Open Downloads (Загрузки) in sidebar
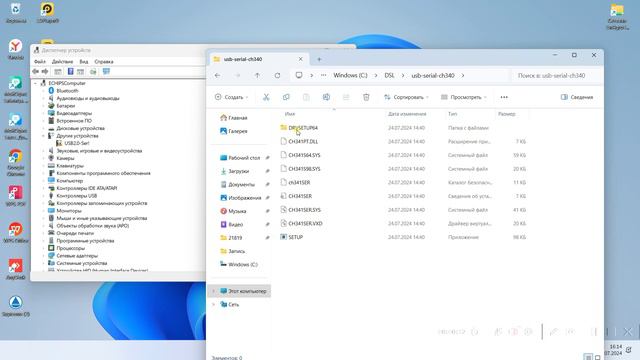The image size is (640, 360). pos(235,171)
